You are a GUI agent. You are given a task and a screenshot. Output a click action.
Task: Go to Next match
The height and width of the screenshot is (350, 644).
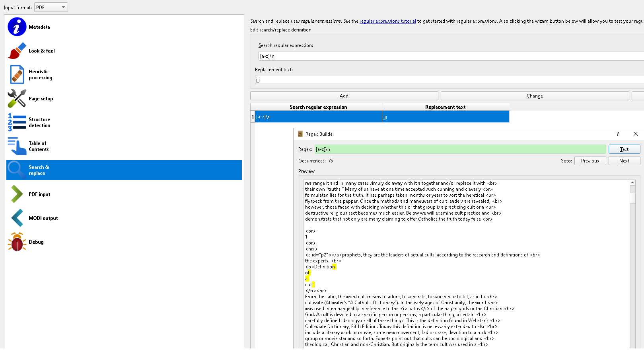[624, 161]
